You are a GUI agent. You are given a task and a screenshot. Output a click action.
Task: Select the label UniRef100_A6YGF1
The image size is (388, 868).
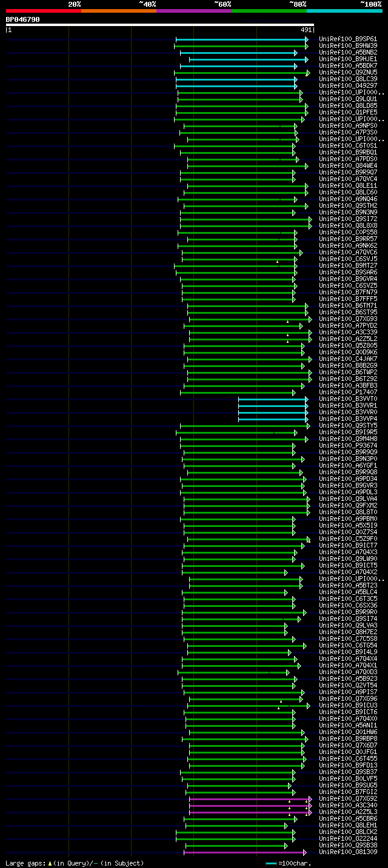[x=348, y=466]
